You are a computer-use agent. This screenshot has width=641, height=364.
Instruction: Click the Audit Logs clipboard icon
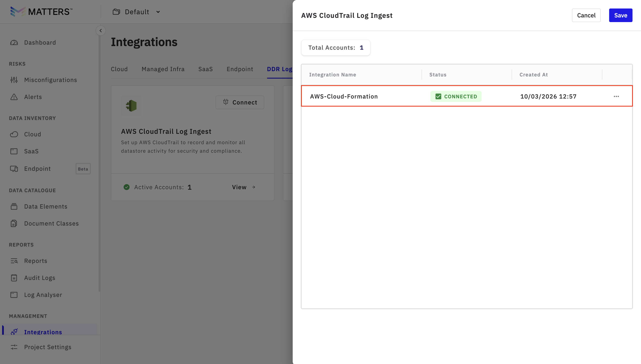tap(14, 278)
